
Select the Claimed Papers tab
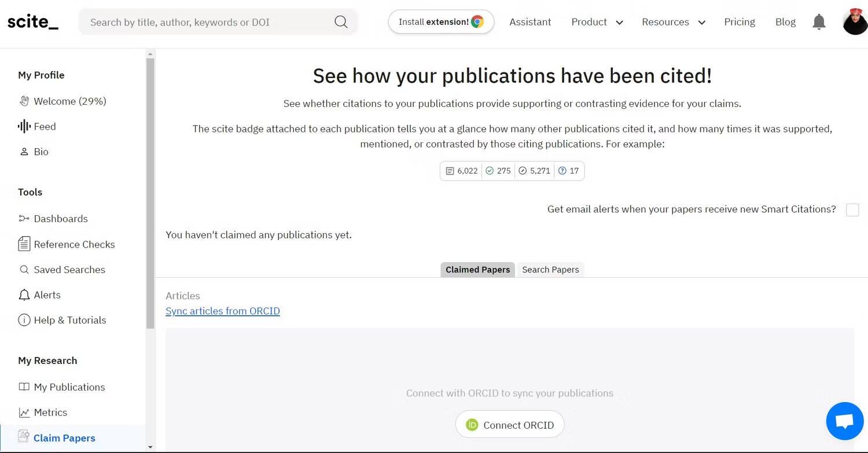(477, 270)
